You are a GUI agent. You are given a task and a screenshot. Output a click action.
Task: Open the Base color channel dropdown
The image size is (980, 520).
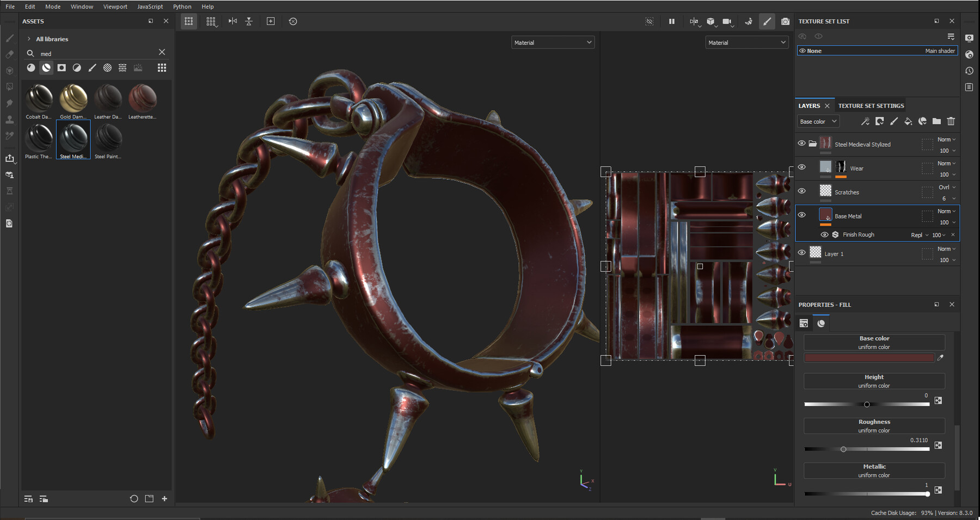[x=818, y=121]
